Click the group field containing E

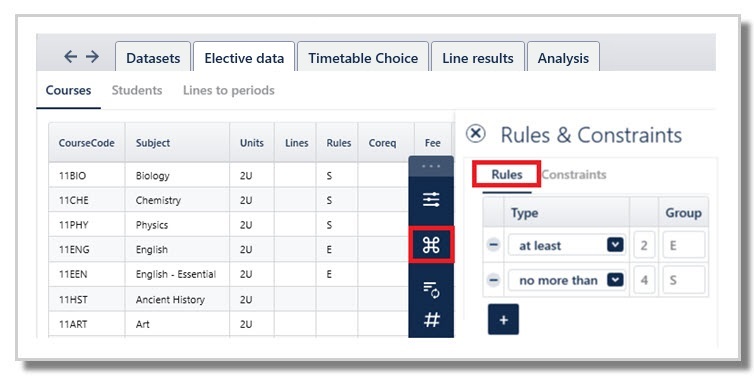coord(683,245)
